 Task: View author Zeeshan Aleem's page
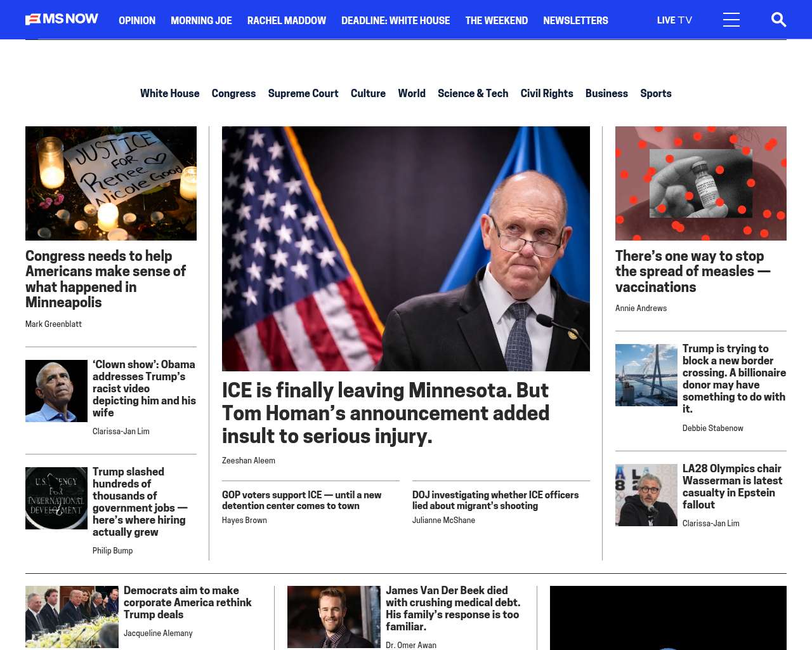(249, 461)
